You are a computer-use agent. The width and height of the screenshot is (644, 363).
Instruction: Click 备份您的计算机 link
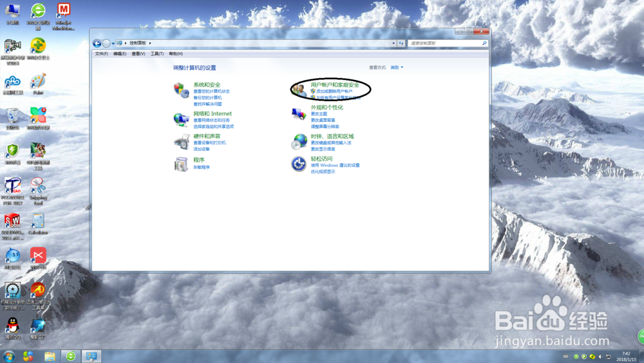[x=207, y=97]
